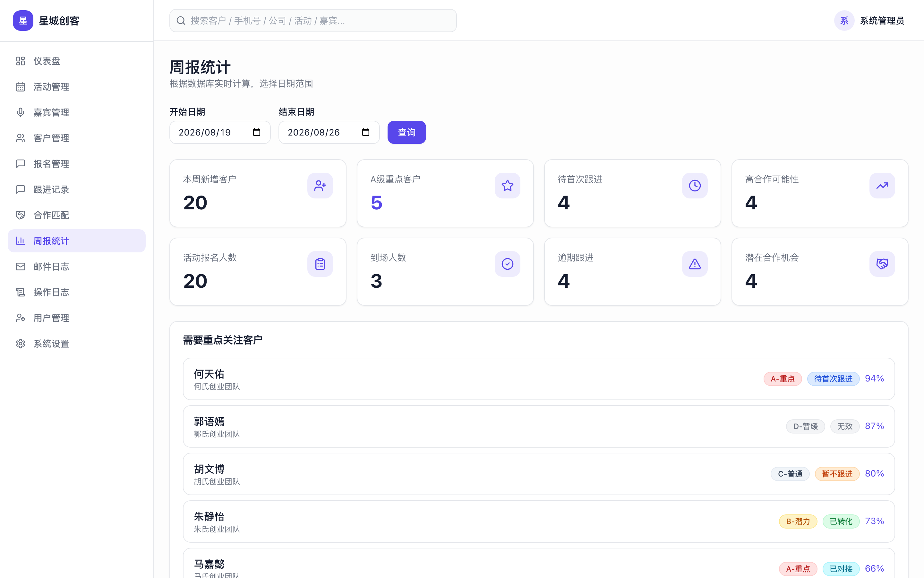Open 跟进记录 in the sidebar

coord(76,189)
